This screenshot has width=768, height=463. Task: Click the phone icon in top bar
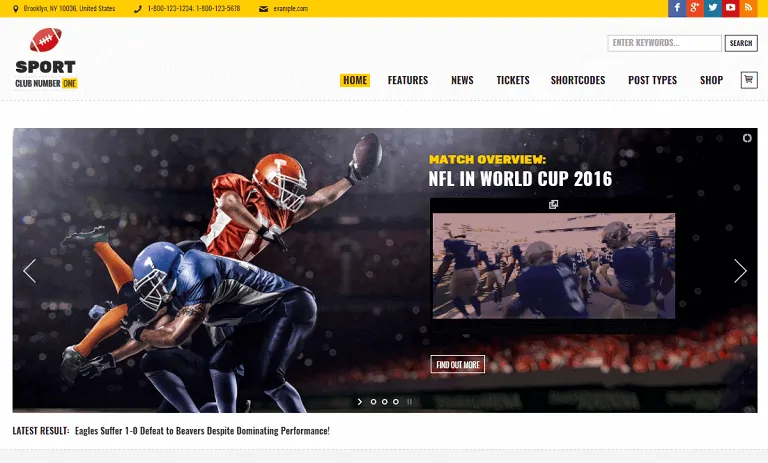138,9
